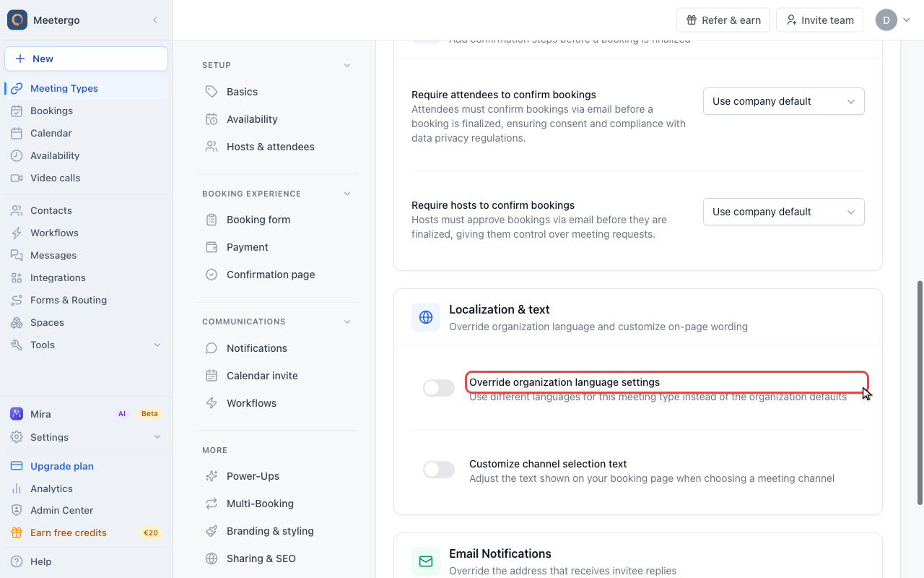The image size is (924, 578).
Task: Click the user avatar D
Action: [886, 20]
